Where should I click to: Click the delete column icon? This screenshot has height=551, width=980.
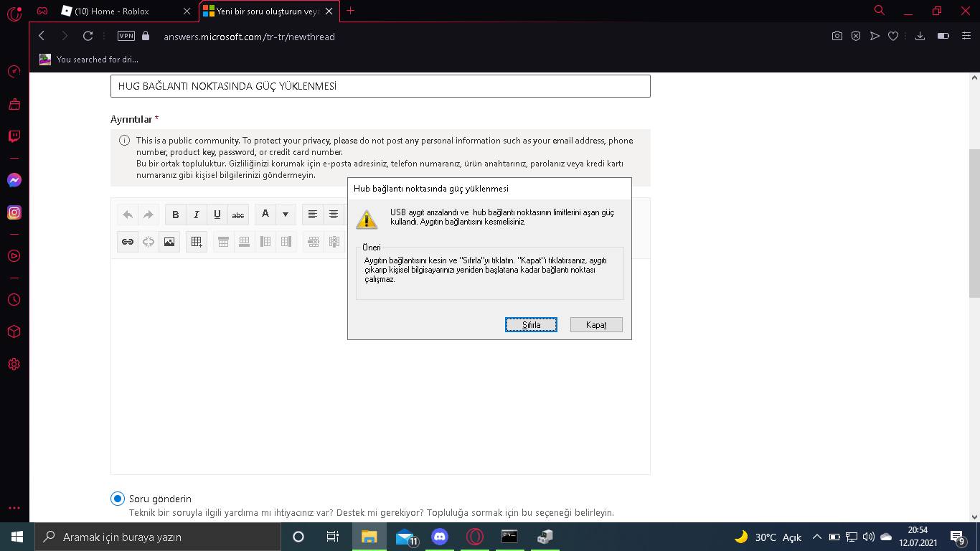click(x=334, y=242)
